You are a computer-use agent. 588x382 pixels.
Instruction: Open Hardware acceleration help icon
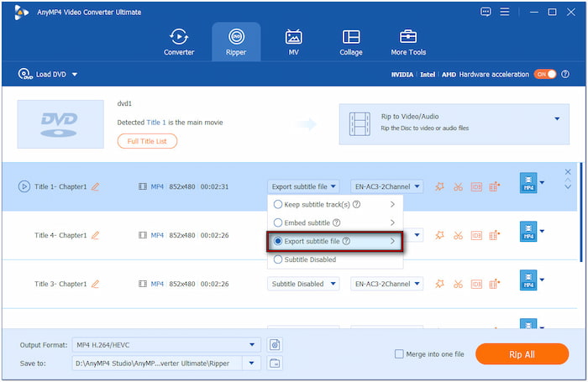tap(565, 74)
